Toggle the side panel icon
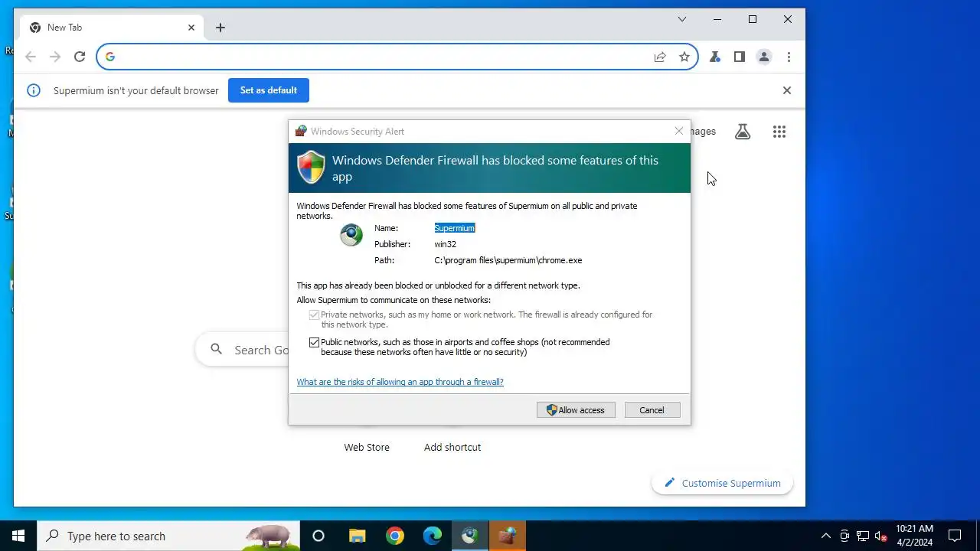This screenshot has height=551, width=980. click(x=740, y=57)
